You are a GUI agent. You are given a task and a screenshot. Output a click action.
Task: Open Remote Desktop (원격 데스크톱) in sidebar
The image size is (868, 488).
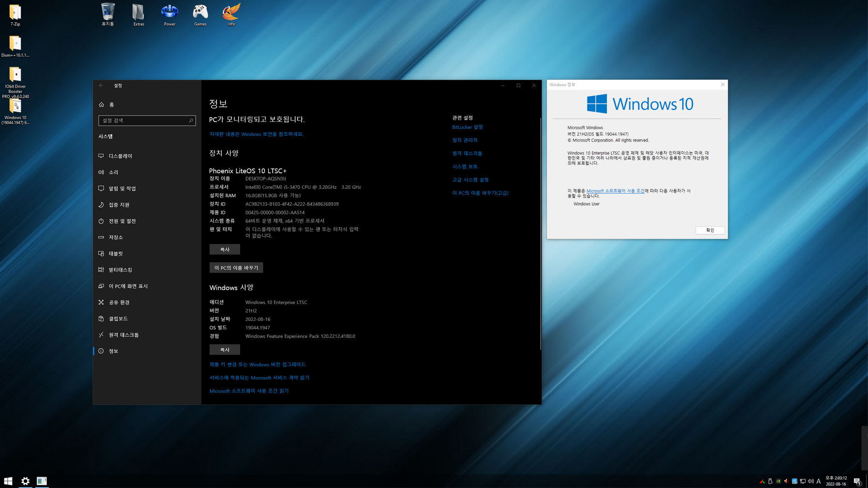pos(147,335)
